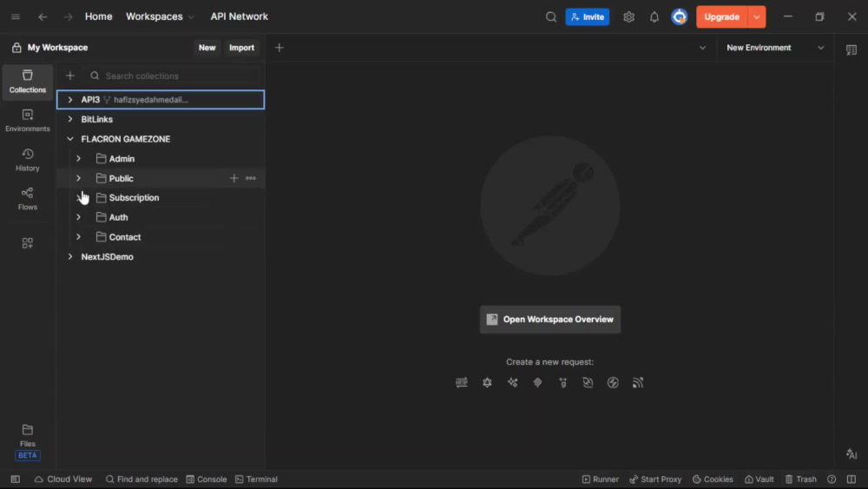Click the Upgrade button
868x489 pixels.
pyautogui.click(x=722, y=17)
